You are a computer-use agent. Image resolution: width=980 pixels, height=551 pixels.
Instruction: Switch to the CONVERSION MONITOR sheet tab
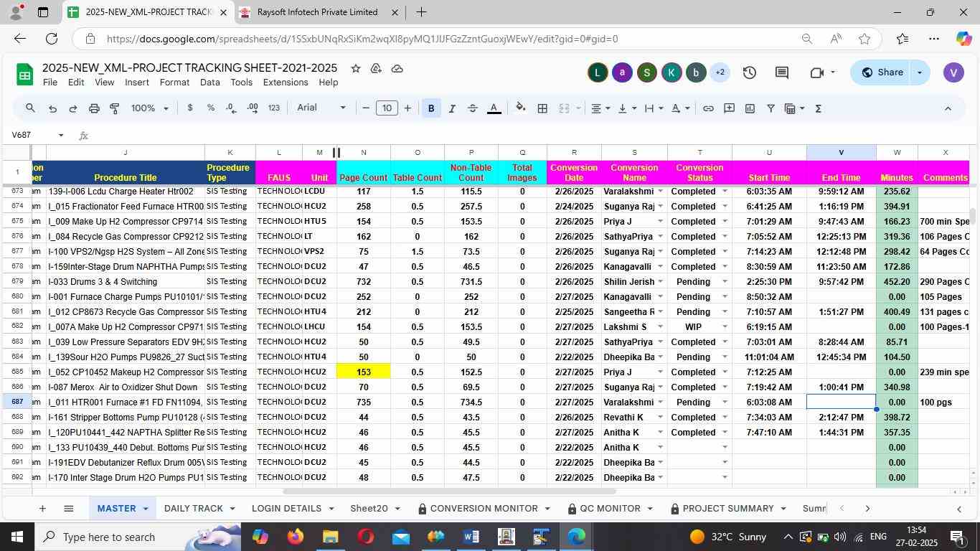pyautogui.click(x=484, y=509)
